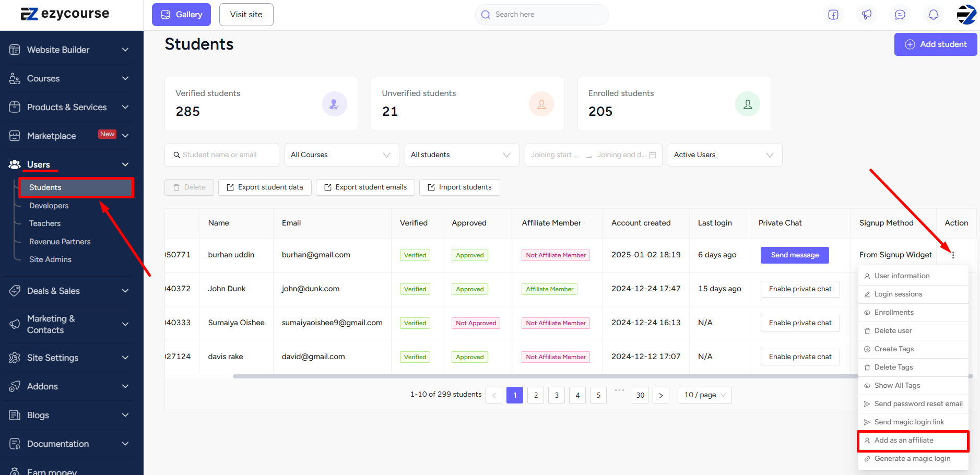
Task: Click the Users group icon
Action: (x=15, y=164)
